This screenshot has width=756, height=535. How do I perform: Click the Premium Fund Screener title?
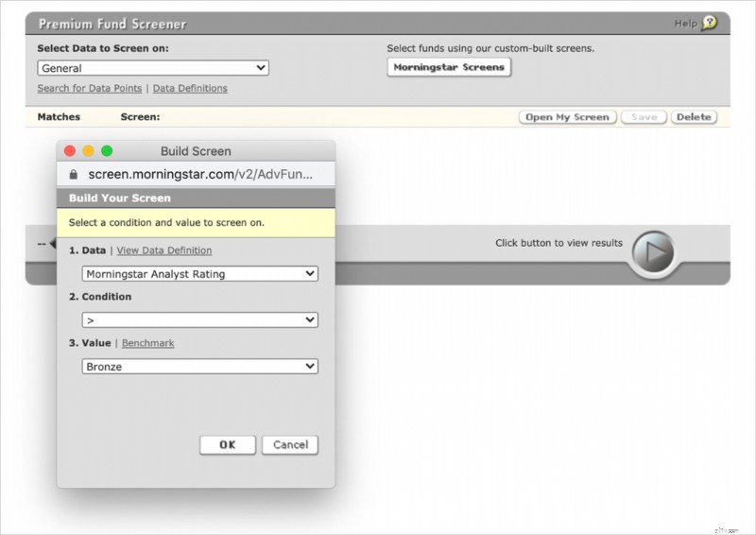pos(112,24)
